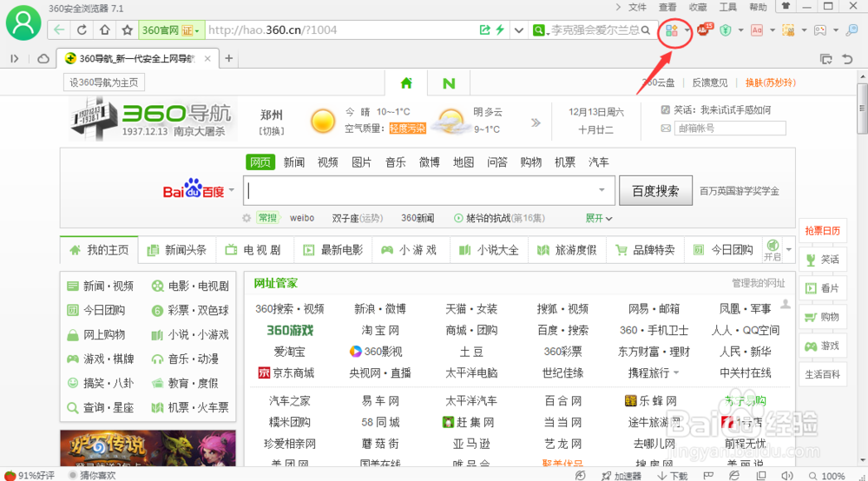Open the 工具 menu

point(727,7)
